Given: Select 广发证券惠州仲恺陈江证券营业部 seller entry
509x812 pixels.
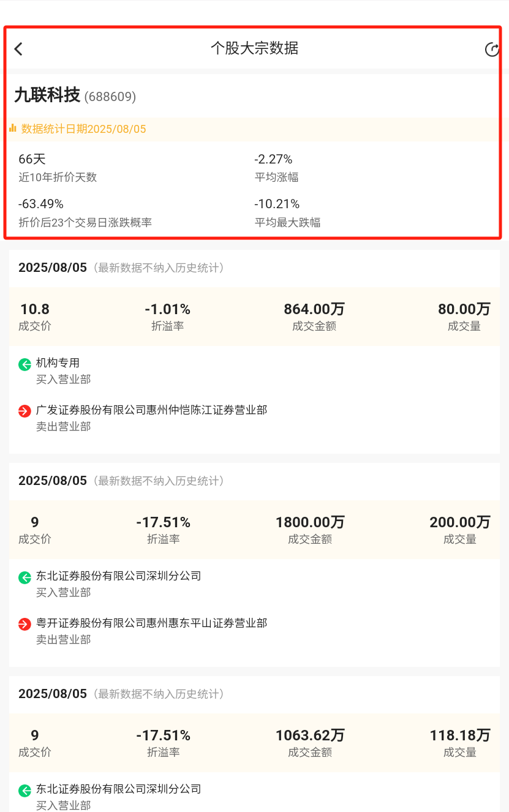Looking at the screenshot, I should pos(151,410).
